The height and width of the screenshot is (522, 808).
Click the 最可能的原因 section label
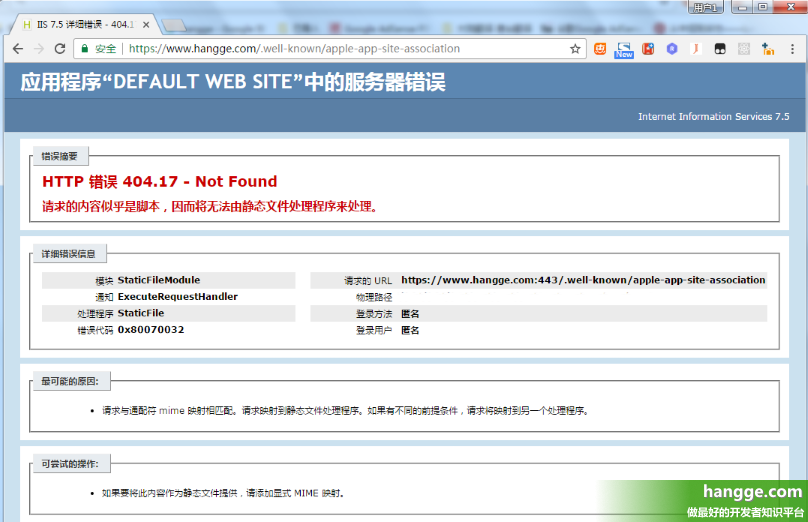click(x=70, y=381)
